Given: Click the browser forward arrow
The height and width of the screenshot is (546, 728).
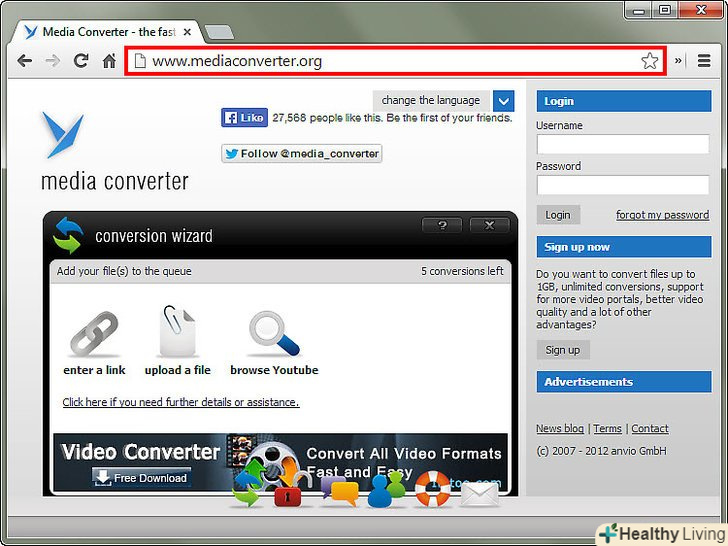Looking at the screenshot, I should point(52,61).
